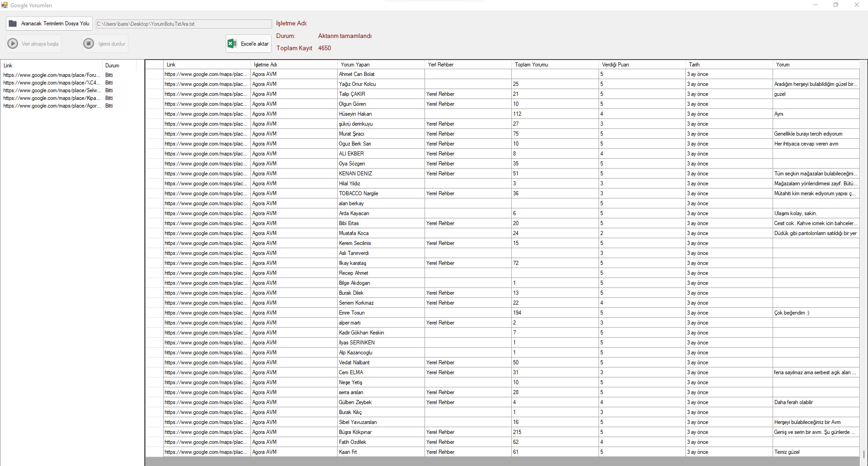
Task: Click the total review count 194 cell
Action: (555, 313)
